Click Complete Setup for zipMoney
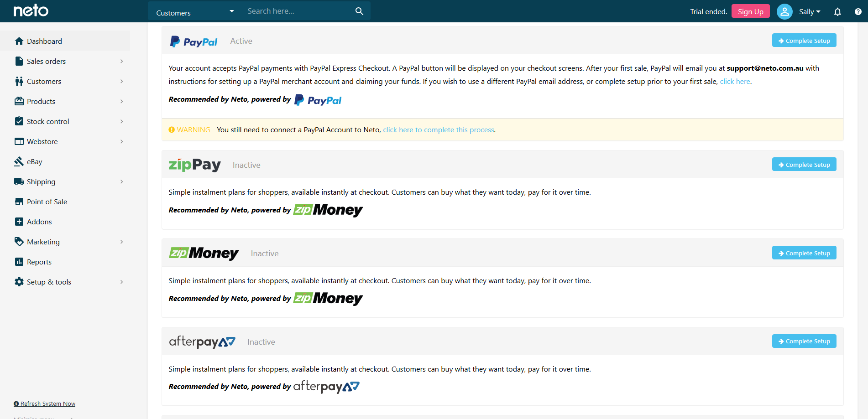 click(x=804, y=253)
